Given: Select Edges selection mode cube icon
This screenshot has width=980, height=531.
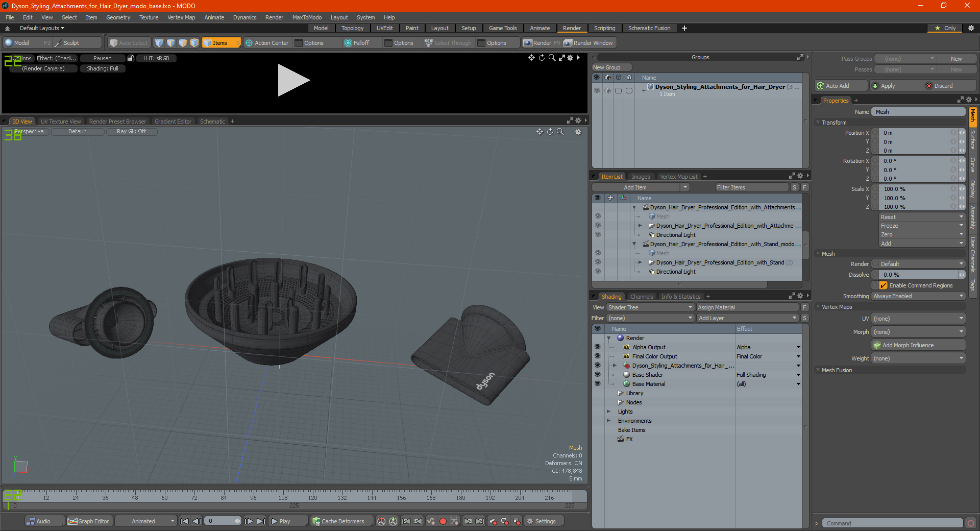Looking at the screenshot, I should pyautogui.click(x=171, y=43).
